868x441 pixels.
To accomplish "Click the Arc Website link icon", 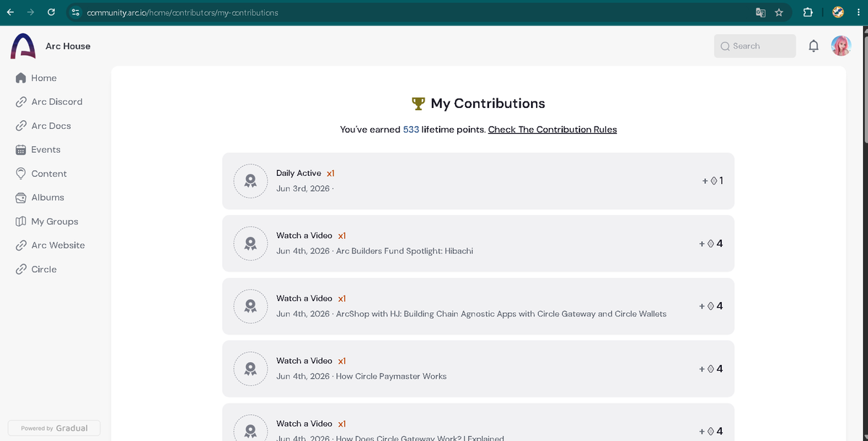I will tap(21, 245).
